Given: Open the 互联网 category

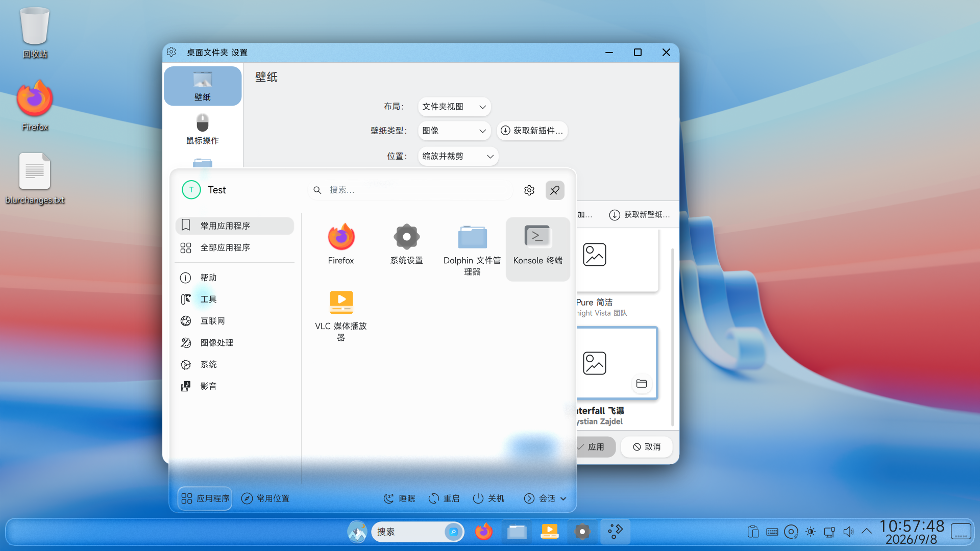Looking at the screenshot, I should [235, 321].
